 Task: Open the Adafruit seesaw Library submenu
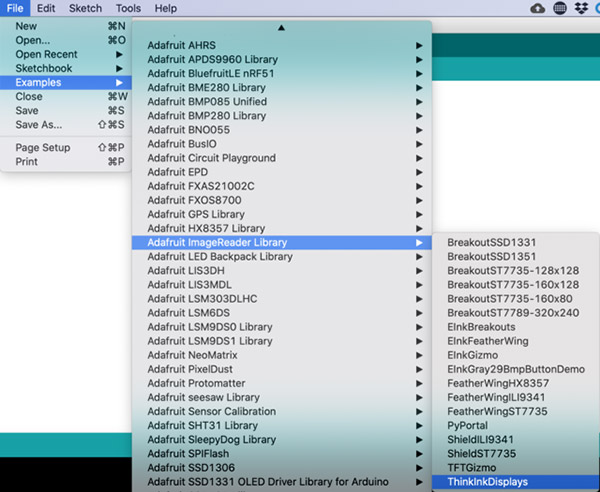pyautogui.click(x=282, y=397)
